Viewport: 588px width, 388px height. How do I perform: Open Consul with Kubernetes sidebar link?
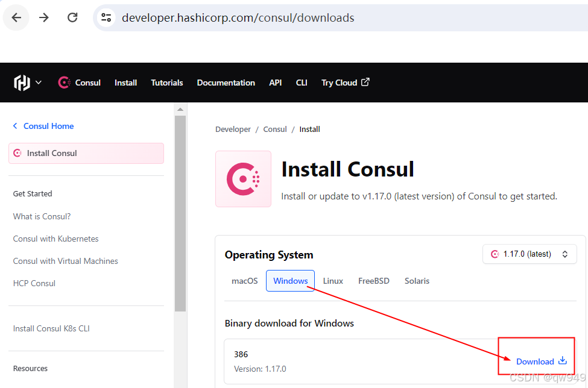click(x=55, y=239)
